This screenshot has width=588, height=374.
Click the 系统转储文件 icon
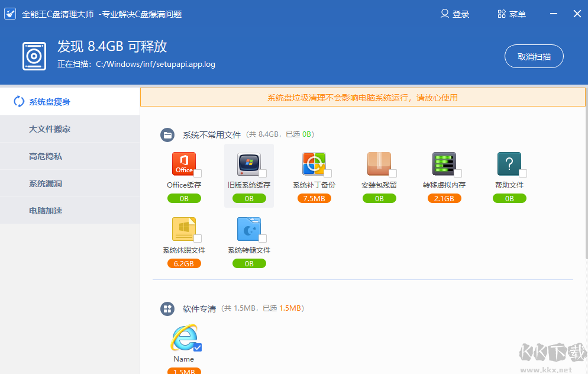(x=249, y=229)
